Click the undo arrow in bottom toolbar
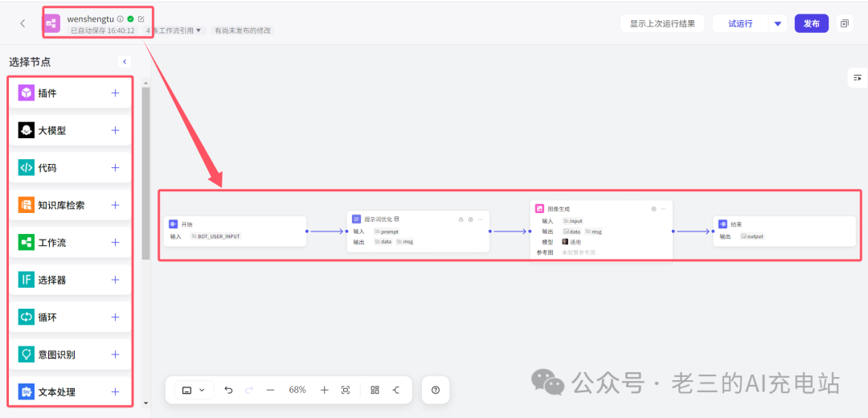868x418 pixels. [228, 390]
